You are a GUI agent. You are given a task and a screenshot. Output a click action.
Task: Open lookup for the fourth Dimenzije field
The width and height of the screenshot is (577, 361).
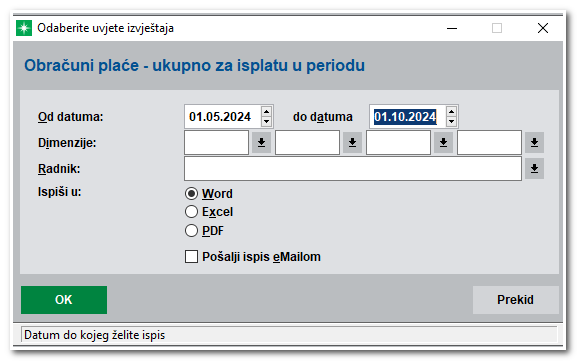[534, 142]
